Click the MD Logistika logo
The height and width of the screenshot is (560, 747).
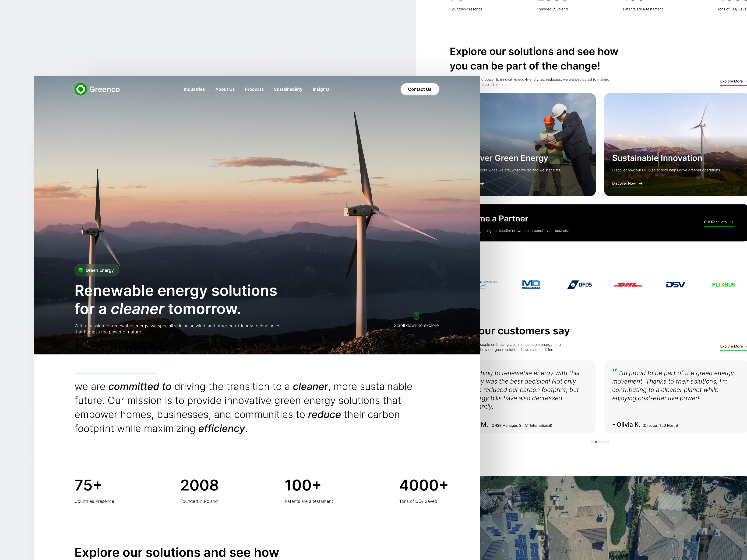tap(531, 285)
